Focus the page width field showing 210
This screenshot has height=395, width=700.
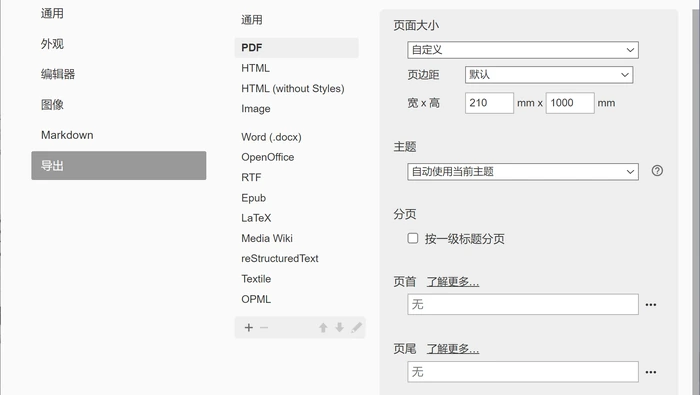pos(489,103)
